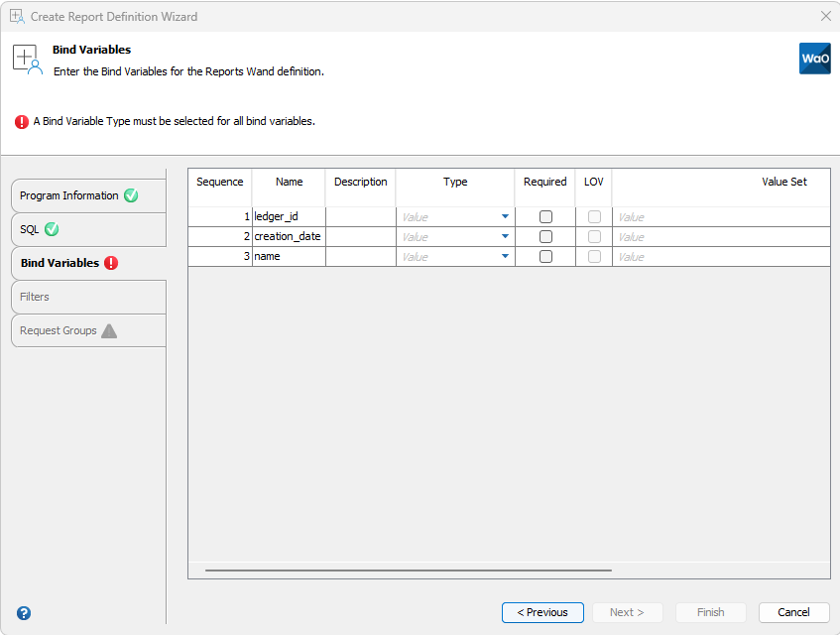Switch to the Filters step
The height and width of the screenshot is (635, 840).
(87, 297)
